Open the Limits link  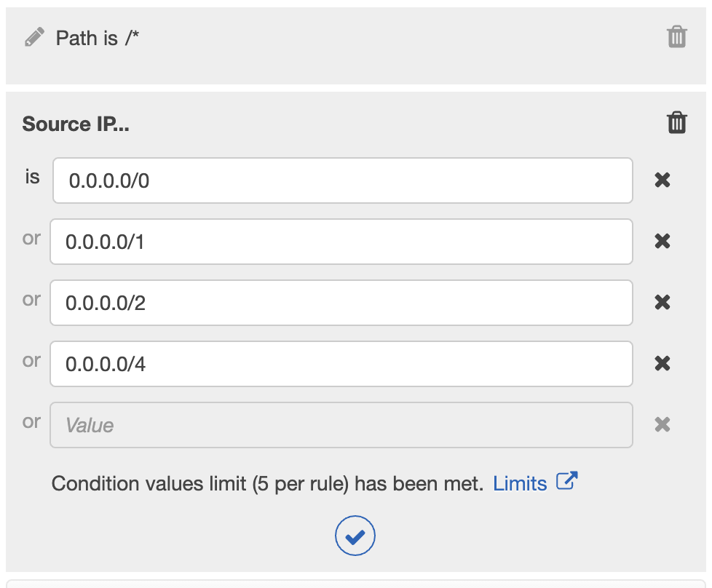pos(520,483)
